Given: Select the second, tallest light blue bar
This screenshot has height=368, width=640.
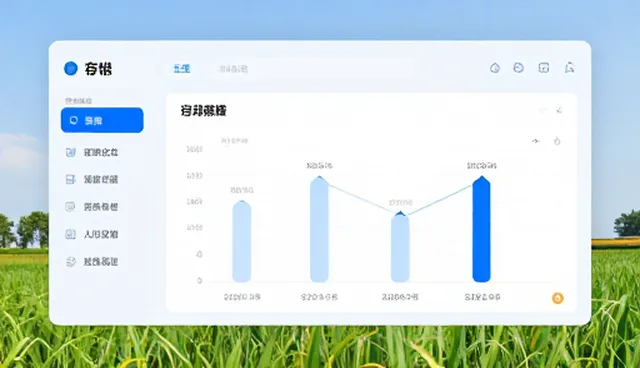Looking at the screenshot, I should coord(319,229).
